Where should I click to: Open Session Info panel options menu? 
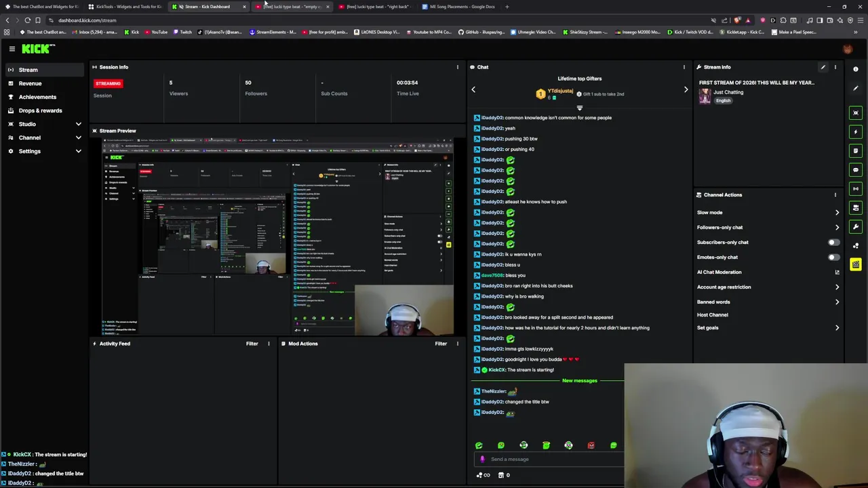(x=457, y=67)
